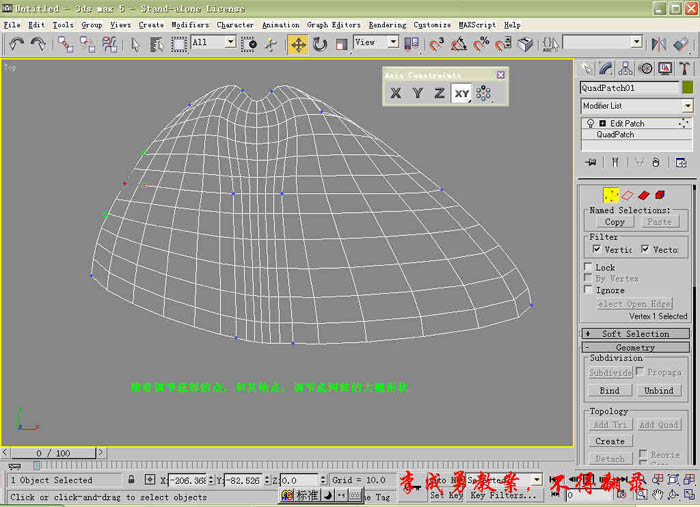Open the Modify command panel tab

click(x=606, y=68)
